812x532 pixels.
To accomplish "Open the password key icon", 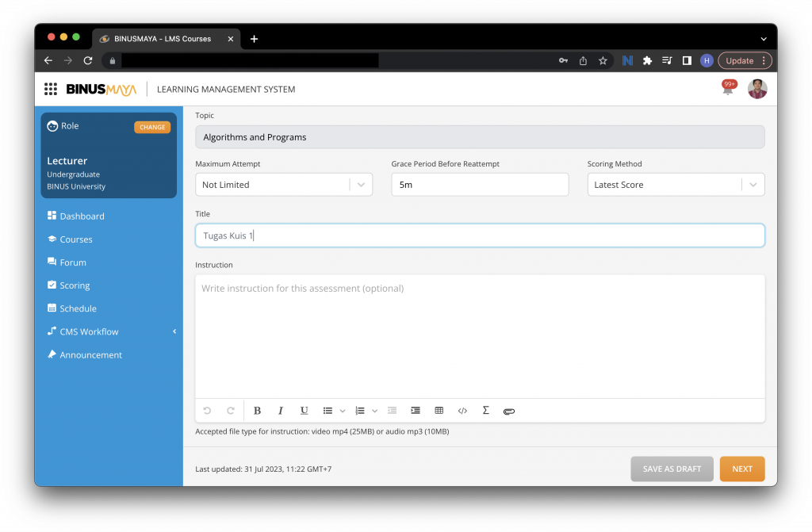I will coord(563,60).
